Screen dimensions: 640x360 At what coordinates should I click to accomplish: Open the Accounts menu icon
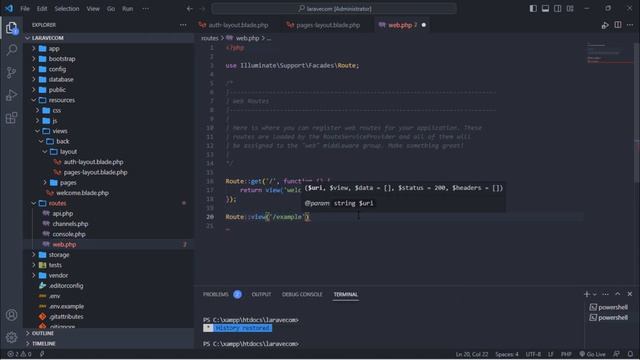[11, 315]
